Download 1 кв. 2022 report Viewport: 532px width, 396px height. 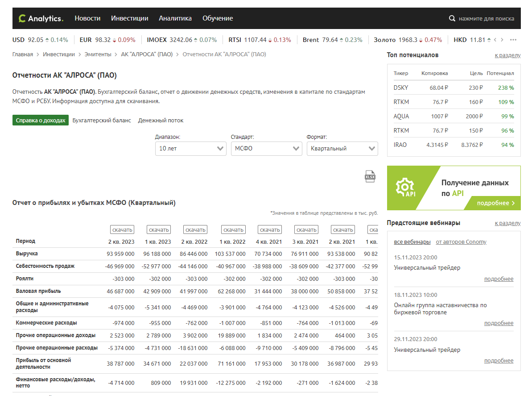click(233, 230)
